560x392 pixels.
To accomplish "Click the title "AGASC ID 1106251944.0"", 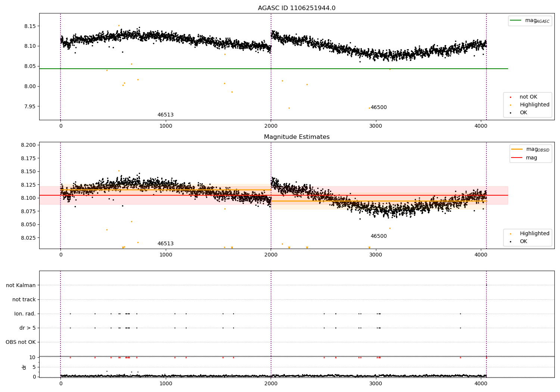I will coord(296,8).
